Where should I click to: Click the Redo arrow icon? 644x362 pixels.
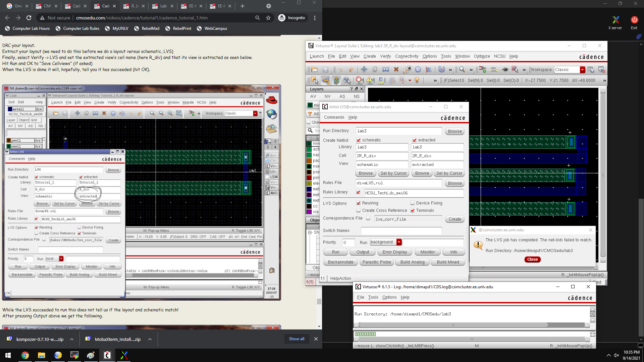(351, 70)
